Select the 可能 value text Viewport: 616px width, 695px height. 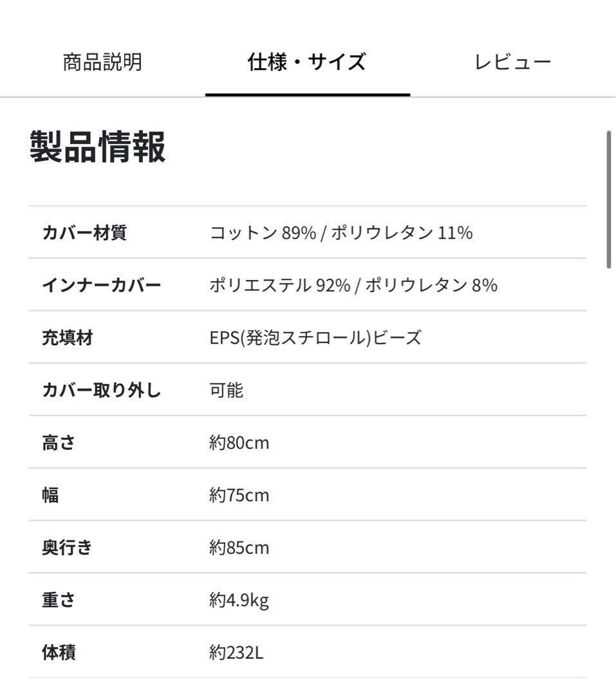tap(225, 390)
